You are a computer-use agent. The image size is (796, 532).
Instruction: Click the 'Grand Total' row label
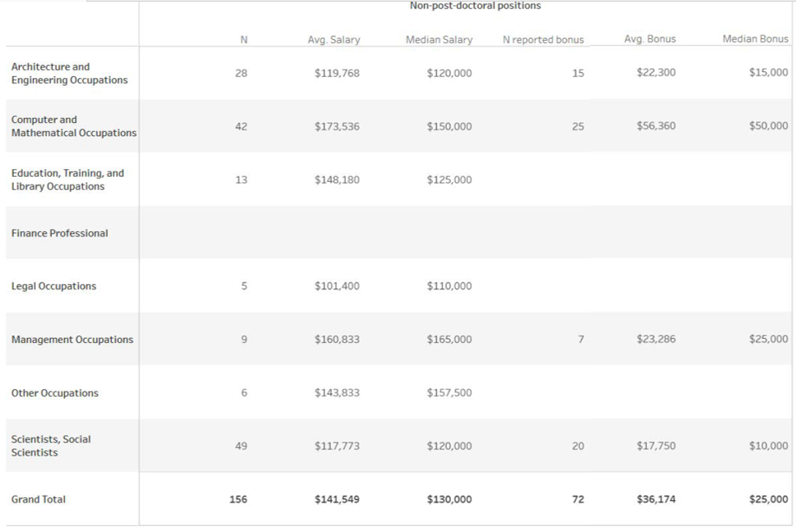point(38,500)
